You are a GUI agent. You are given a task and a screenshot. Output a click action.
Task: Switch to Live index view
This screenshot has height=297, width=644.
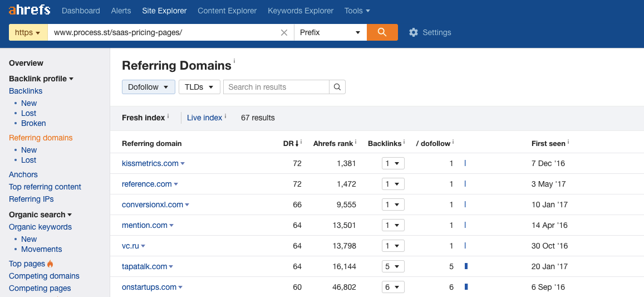click(x=204, y=118)
